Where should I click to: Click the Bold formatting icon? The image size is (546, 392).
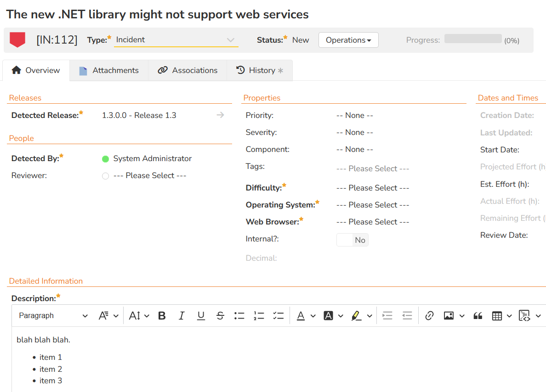coord(162,316)
